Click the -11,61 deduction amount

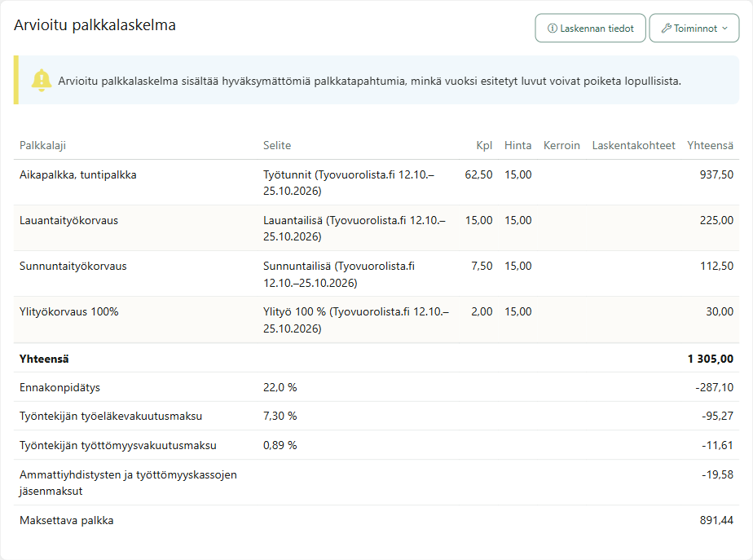click(x=717, y=445)
